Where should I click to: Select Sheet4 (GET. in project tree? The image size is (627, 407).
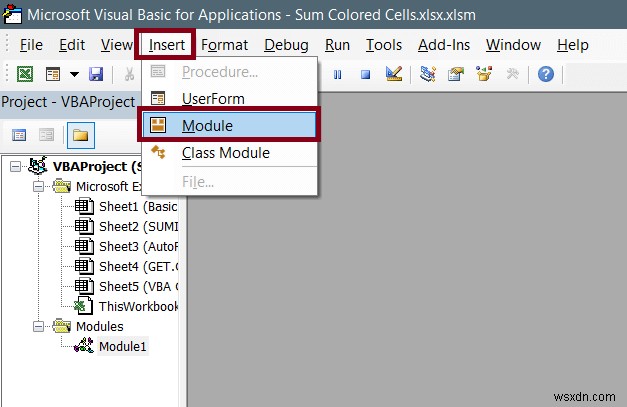138,266
